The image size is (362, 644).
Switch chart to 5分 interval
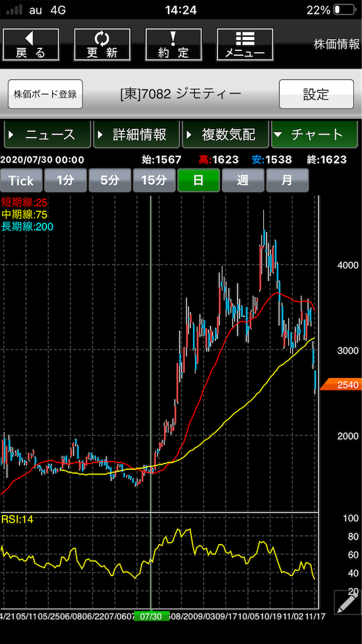pyautogui.click(x=109, y=180)
